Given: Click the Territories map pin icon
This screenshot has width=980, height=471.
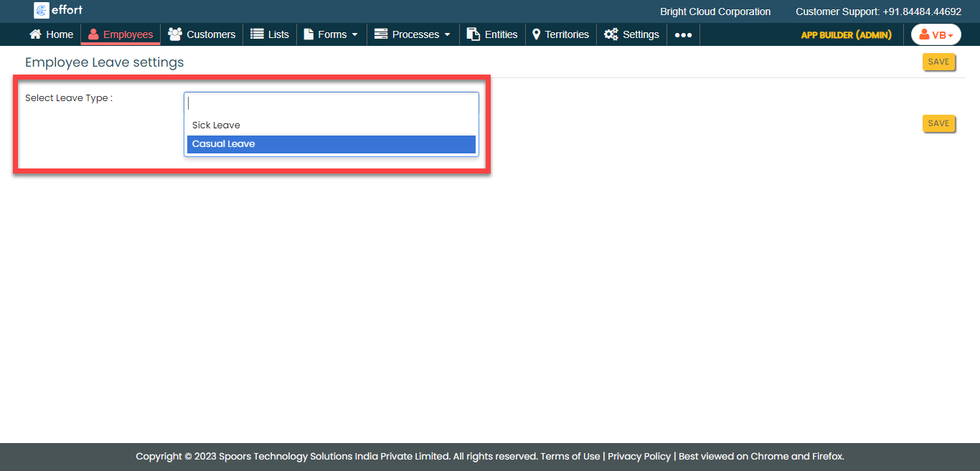Looking at the screenshot, I should [x=536, y=34].
